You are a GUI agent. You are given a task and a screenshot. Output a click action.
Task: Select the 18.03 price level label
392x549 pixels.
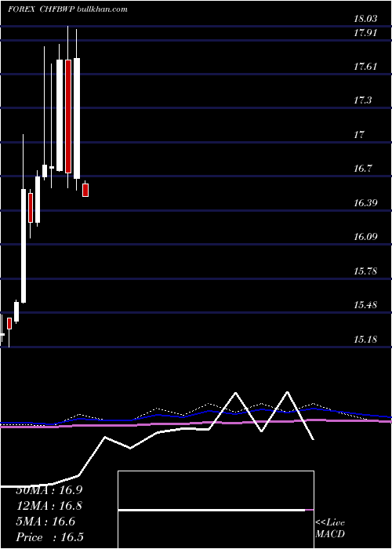(365, 19)
